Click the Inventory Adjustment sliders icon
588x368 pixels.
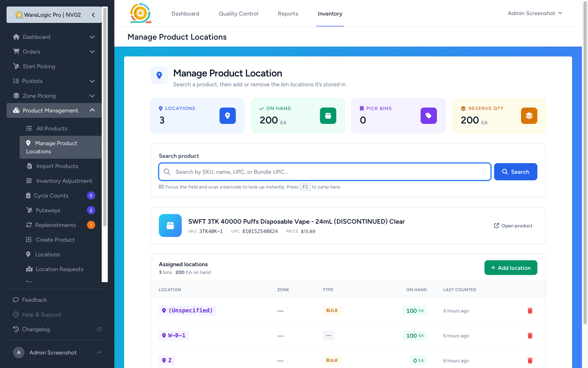29,181
